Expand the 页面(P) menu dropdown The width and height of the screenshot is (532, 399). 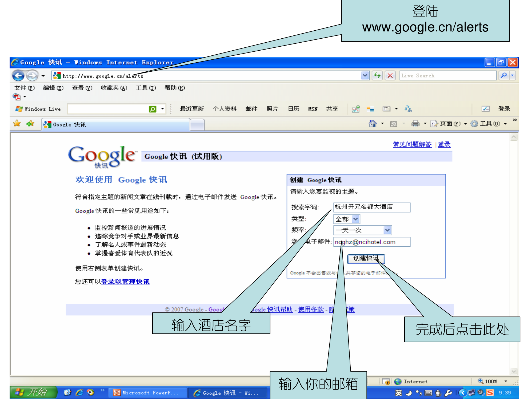click(x=466, y=124)
